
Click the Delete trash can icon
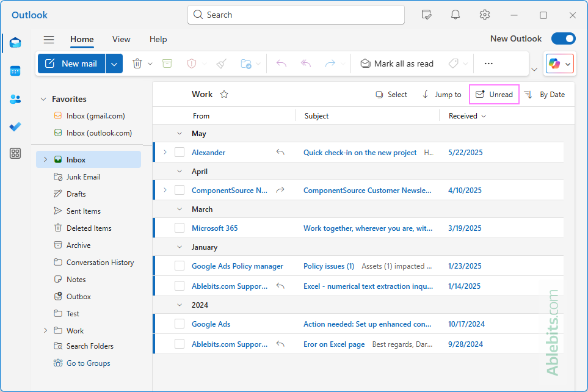(x=137, y=64)
